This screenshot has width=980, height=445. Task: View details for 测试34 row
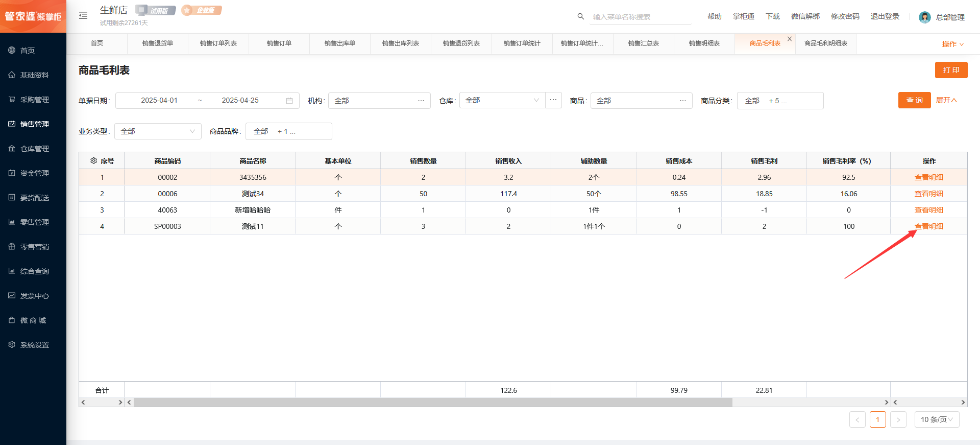click(x=929, y=194)
